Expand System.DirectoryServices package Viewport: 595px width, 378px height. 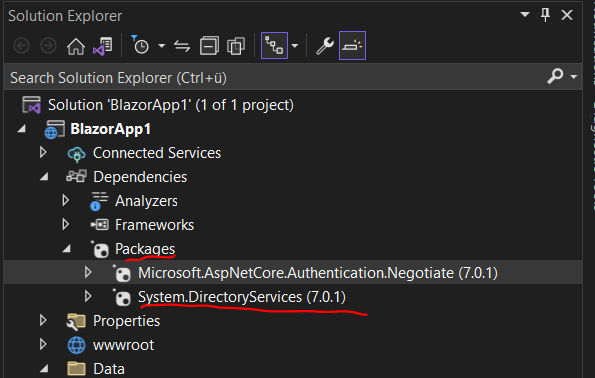coord(88,296)
